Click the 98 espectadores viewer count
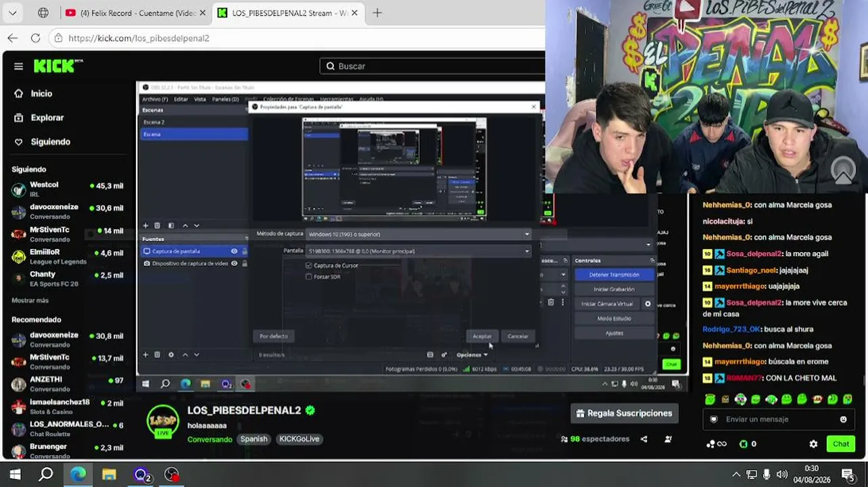The width and height of the screenshot is (868, 487). coord(595,439)
